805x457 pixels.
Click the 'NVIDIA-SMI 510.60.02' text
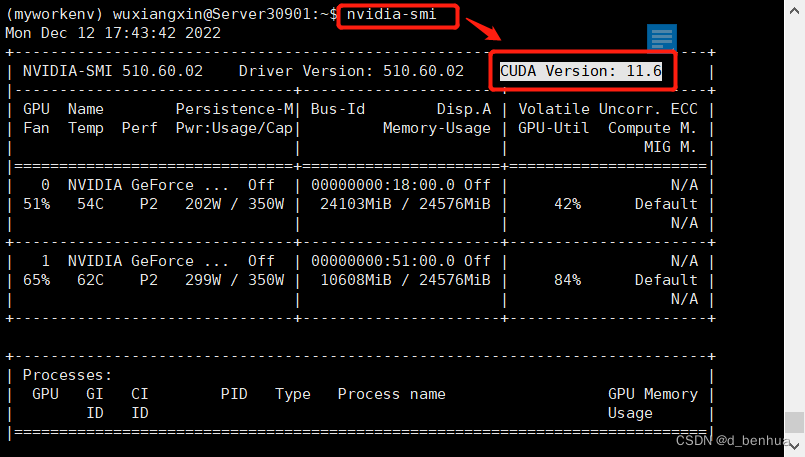tap(113, 71)
